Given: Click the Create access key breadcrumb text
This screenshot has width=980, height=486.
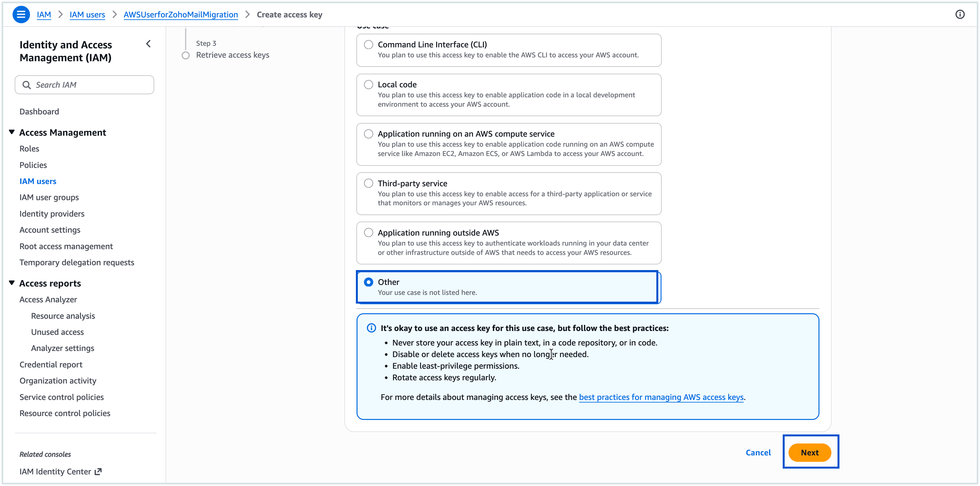Looking at the screenshot, I should point(289,15).
